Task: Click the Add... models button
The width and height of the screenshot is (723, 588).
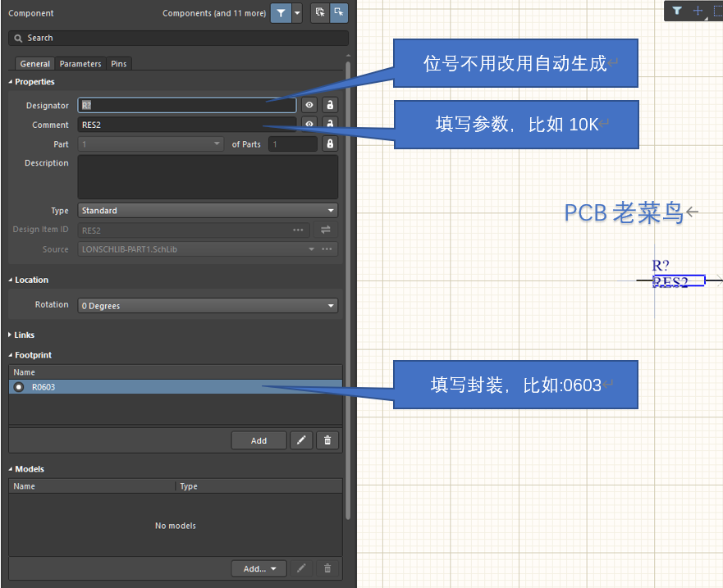Action: [x=259, y=568]
